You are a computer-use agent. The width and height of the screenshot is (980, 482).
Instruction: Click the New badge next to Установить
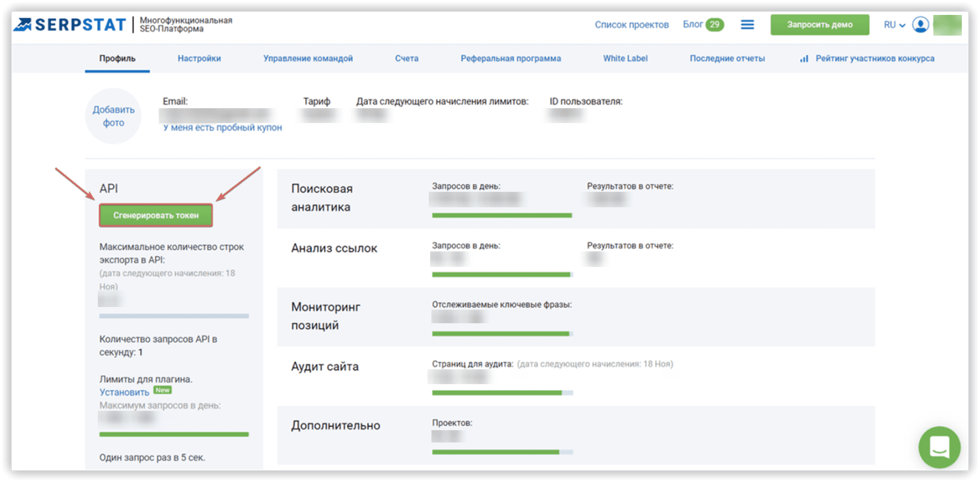pyautogui.click(x=162, y=391)
